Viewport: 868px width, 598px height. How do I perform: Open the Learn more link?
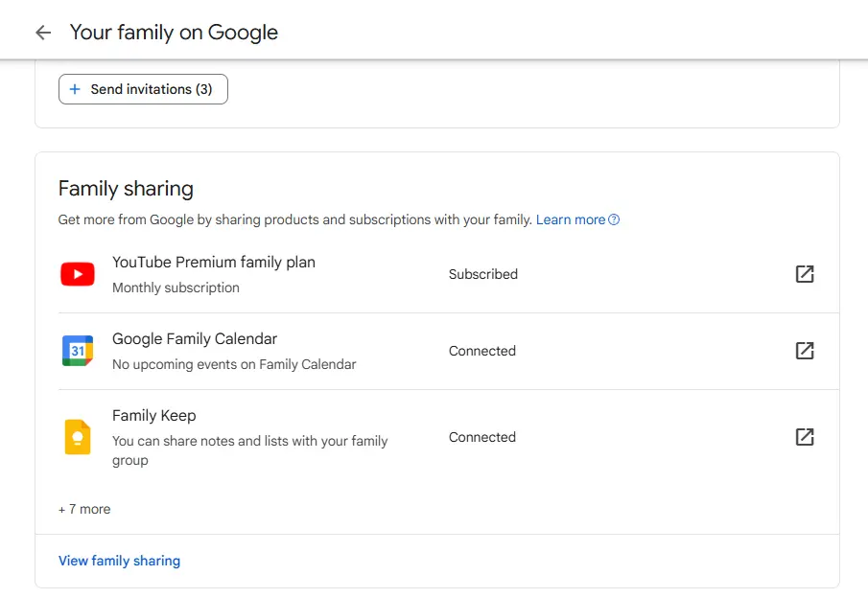point(570,219)
